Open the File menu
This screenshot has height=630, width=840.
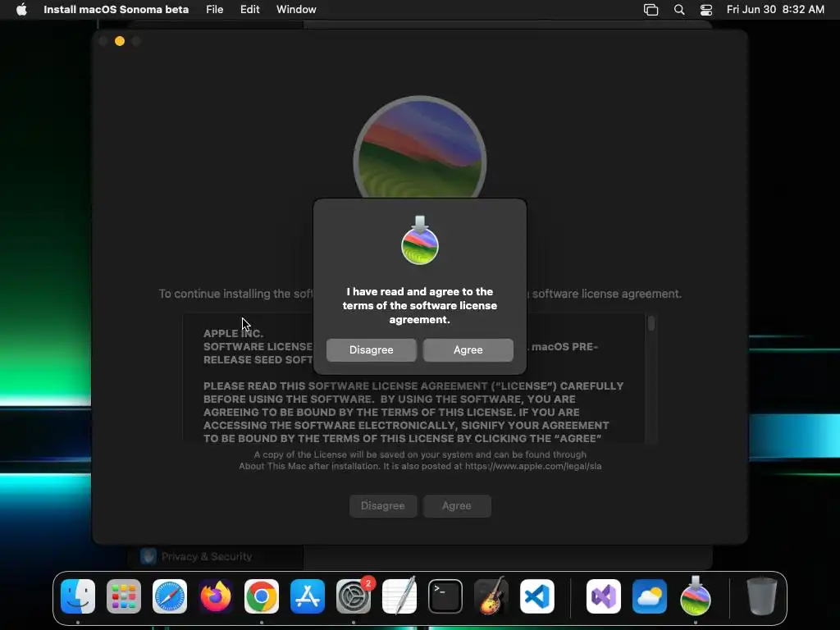(214, 10)
